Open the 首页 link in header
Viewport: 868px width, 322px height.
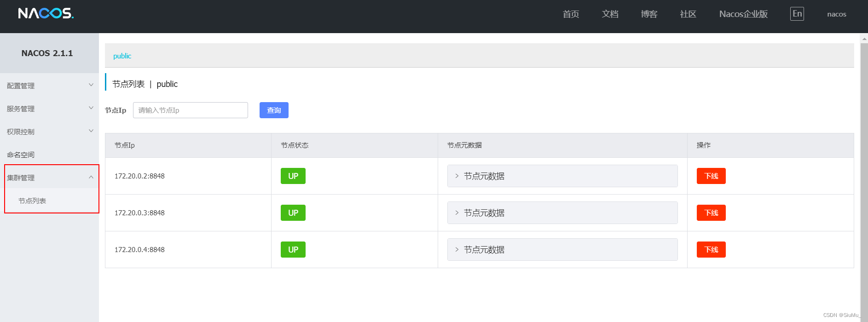[x=571, y=14]
